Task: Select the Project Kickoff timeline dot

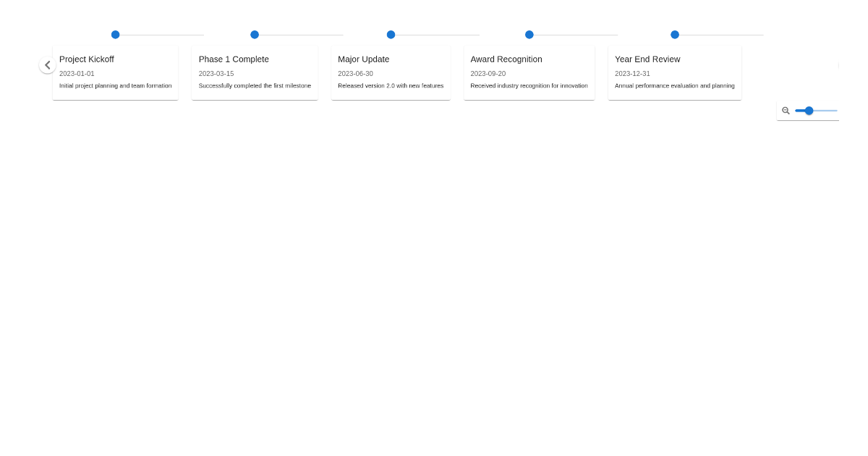Action: (115, 35)
